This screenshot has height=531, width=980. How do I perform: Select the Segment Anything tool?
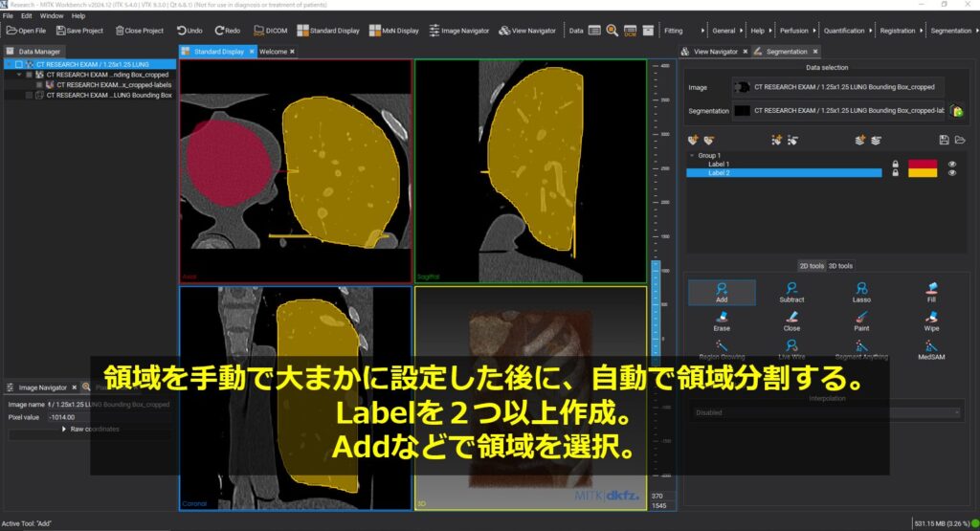[861, 350]
